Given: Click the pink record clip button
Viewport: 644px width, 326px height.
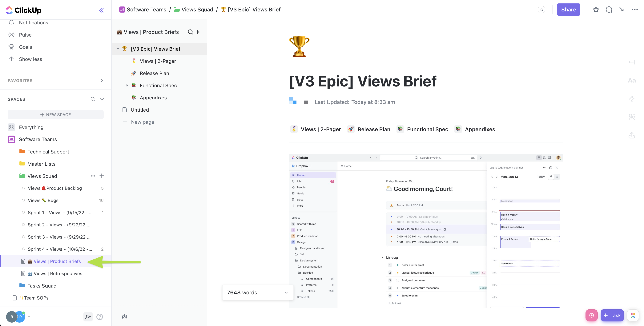Looking at the screenshot, I should coord(591,315).
